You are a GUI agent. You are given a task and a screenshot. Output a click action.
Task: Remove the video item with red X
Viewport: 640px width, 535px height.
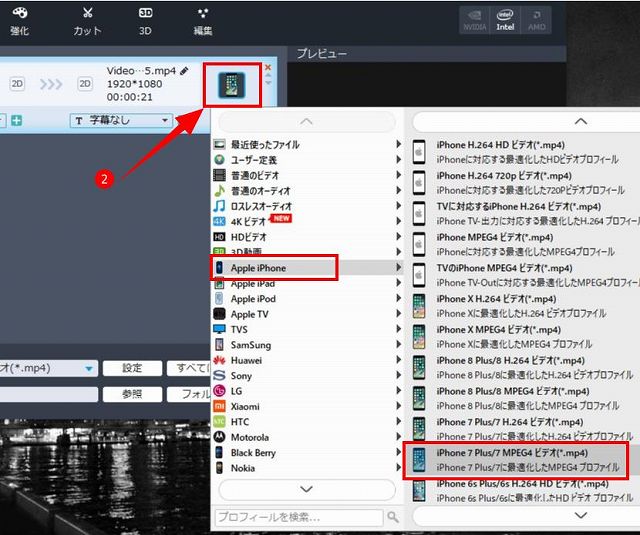point(268,67)
